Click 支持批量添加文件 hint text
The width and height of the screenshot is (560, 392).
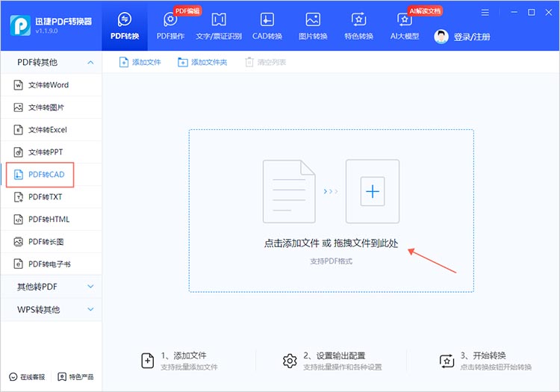coord(190,367)
